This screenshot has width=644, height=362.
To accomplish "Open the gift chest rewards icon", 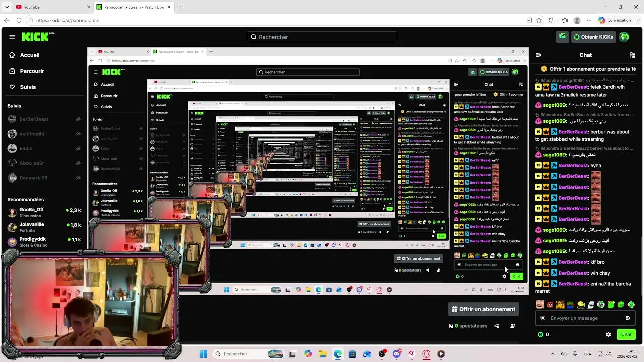I will pyautogui.click(x=562, y=37).
